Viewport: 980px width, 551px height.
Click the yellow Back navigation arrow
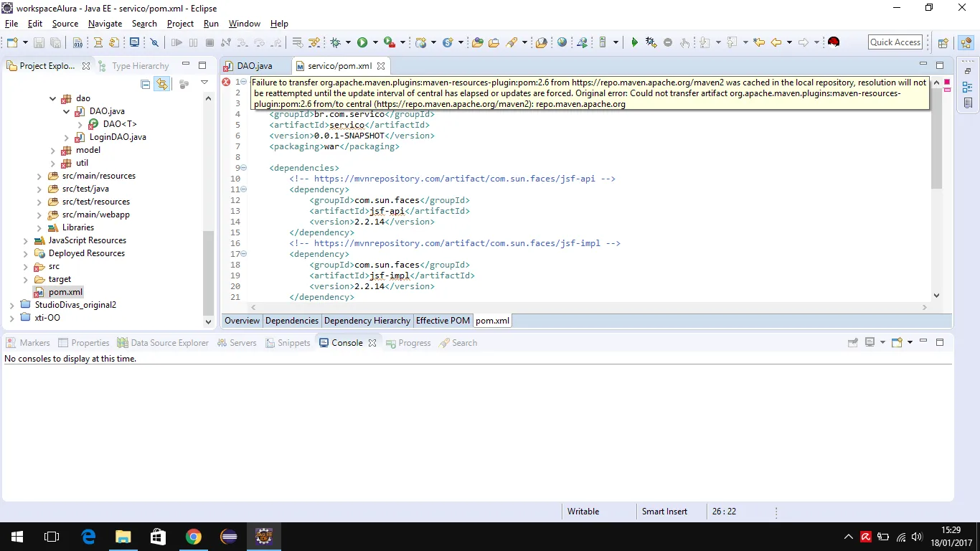(x=776, y=43)
